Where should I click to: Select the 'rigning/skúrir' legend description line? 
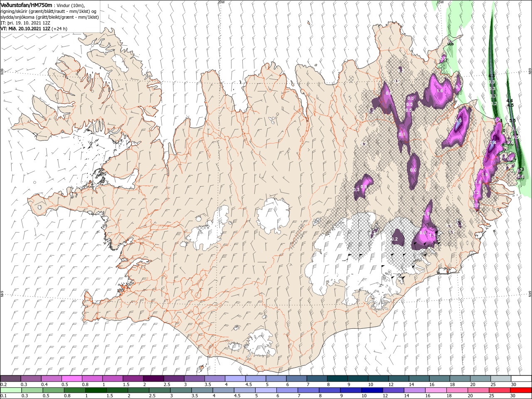48,12
